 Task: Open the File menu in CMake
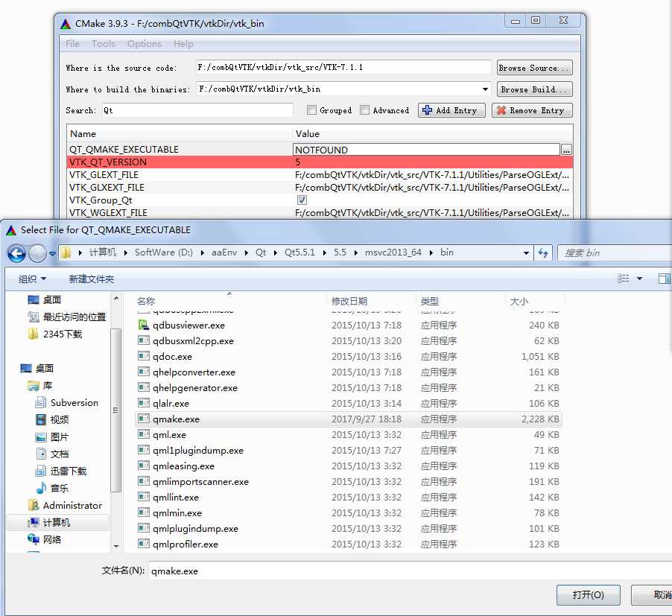coord(72,44)
